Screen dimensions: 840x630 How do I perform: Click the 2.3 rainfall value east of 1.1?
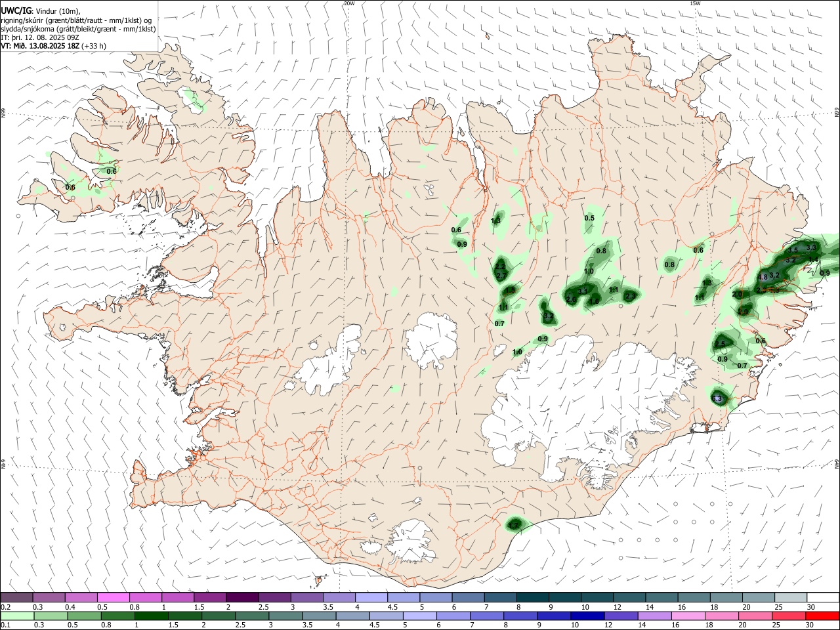631,297
